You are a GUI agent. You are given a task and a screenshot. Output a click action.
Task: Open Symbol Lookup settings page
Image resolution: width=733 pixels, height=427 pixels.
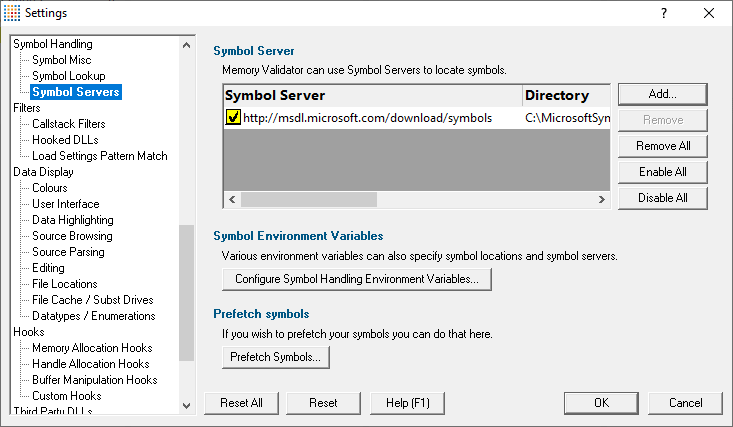[x=69, y=76]
